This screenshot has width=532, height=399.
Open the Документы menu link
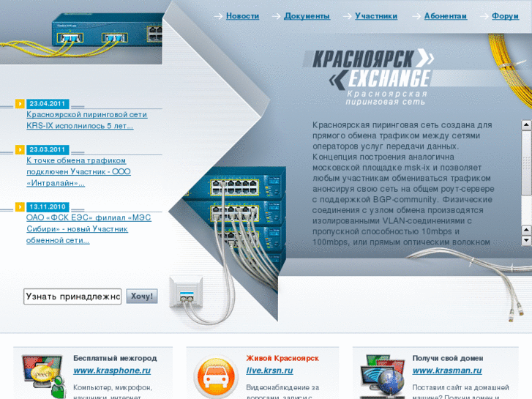click(307, 16)
